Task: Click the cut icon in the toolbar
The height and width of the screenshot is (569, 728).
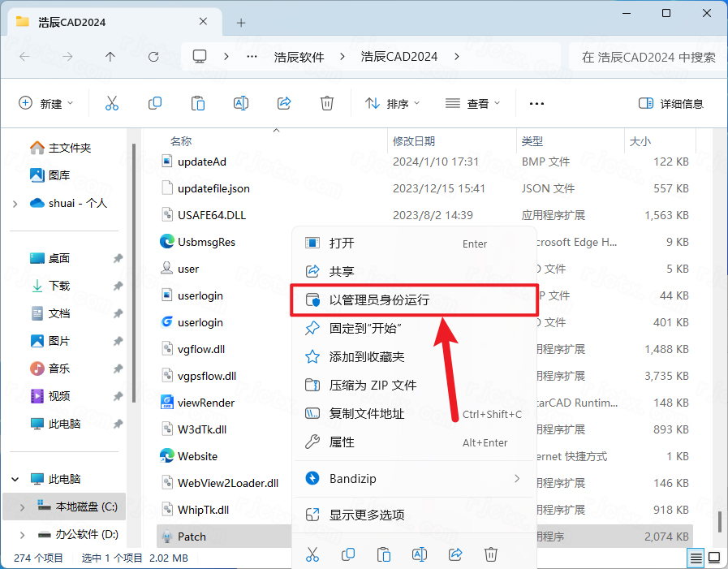Action: (112, 103)
